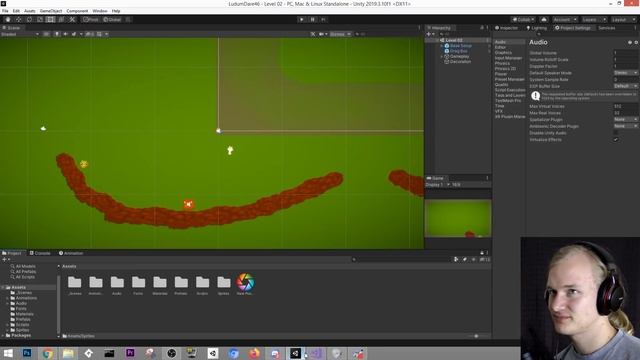Open DSP Buffer Size dropdown
Image resolution: width=640 pixels, height=360 pixels.
(625, 86)
